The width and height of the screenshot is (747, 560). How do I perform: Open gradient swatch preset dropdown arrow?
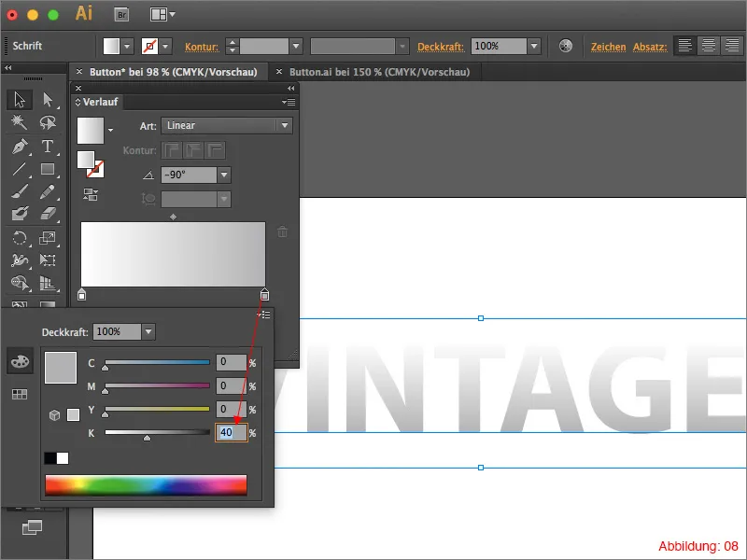pos(110,130)
